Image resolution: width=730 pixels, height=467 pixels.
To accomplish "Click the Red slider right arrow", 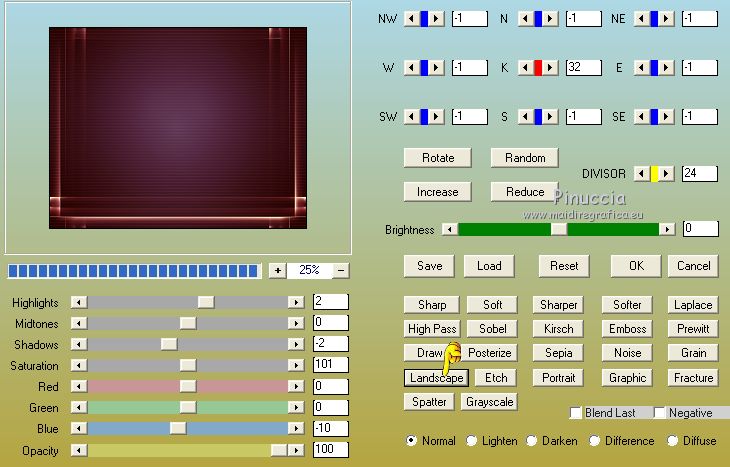I will pyautogui.click(x=296, y=386).
